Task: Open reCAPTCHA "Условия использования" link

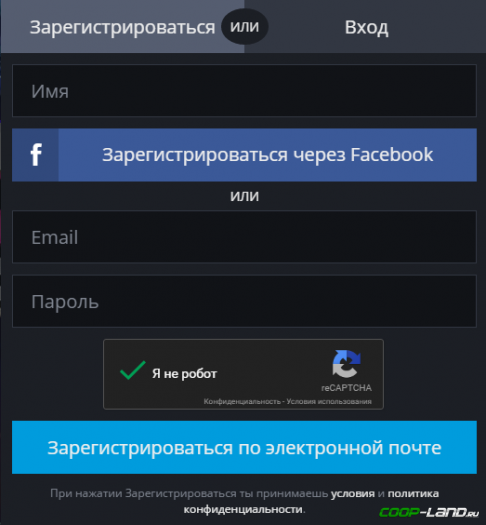Action: [x=329, y=401]
